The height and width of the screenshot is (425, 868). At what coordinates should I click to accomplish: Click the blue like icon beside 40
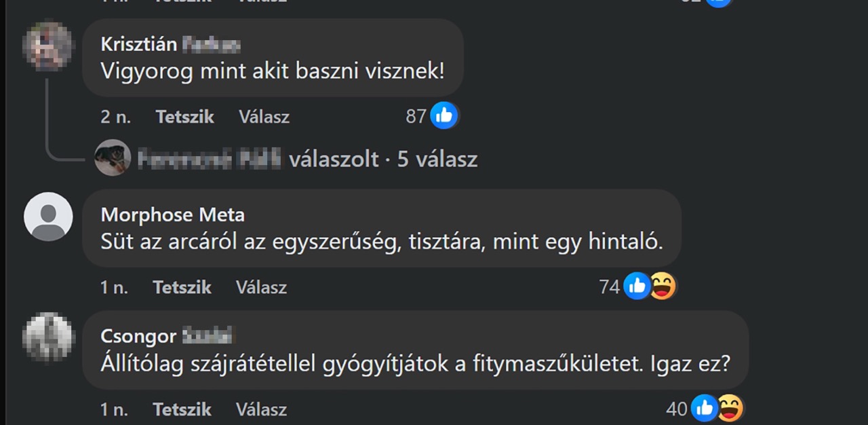[x=705, y=409]
